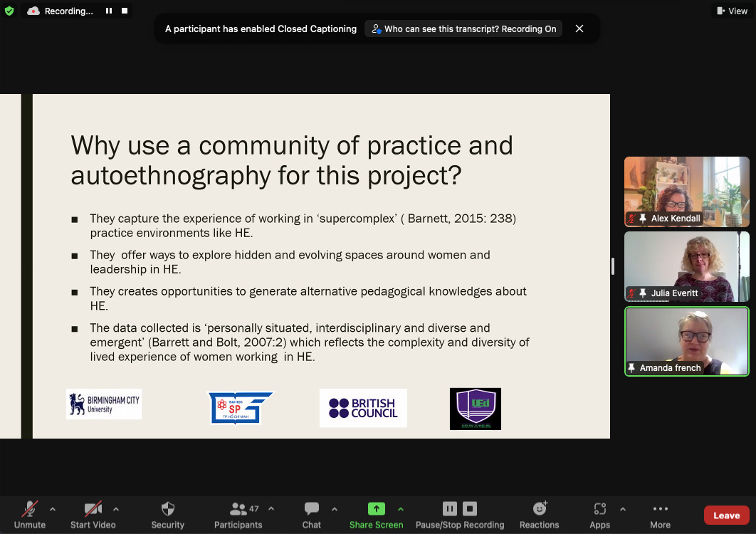756x534 pixels.
Task: Select Amanda french's video thumbnail
Action: point(686,341)
